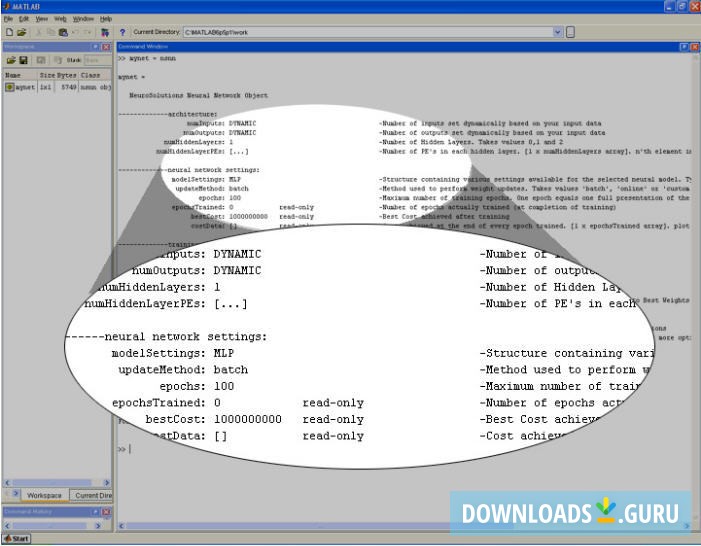Sort workspace by Name column header

point(20,75)
